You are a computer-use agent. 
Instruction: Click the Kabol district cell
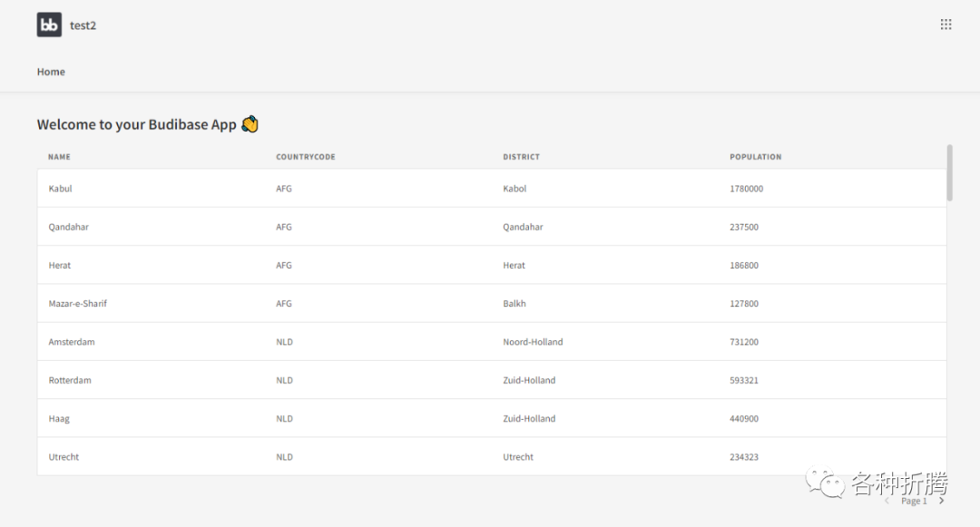tap(514, 189)
